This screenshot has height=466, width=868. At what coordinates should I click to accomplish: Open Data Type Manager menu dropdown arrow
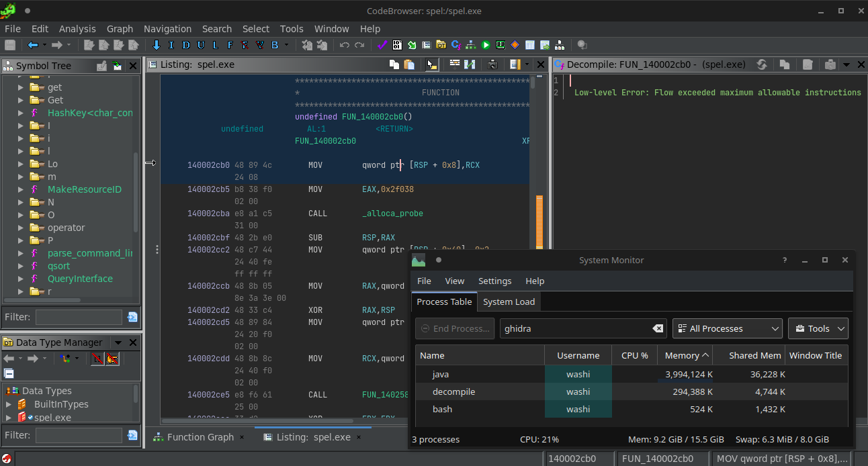point(118,342)
